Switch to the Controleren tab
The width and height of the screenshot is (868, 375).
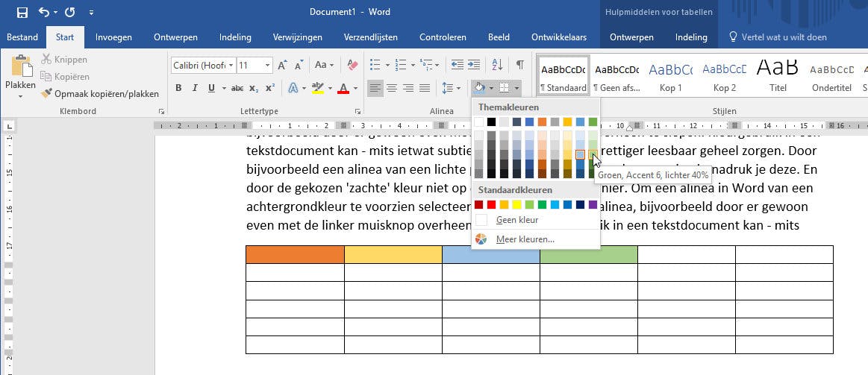click(443, 37)
